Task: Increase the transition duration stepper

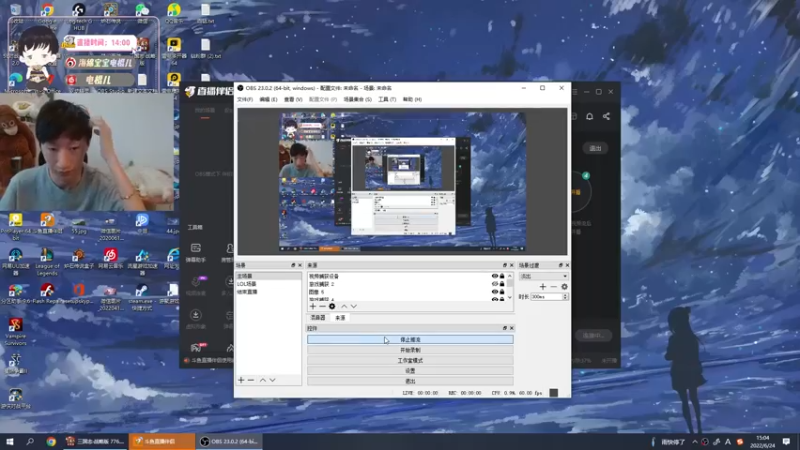Action: point(565,295)
